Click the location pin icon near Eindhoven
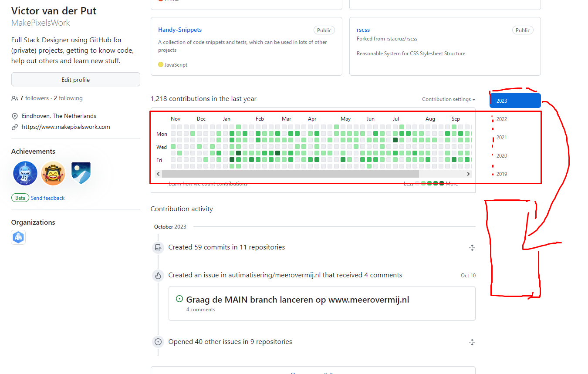Image resolution: width=588 pixels, height=374 pixels. click(x=14, y=116)
